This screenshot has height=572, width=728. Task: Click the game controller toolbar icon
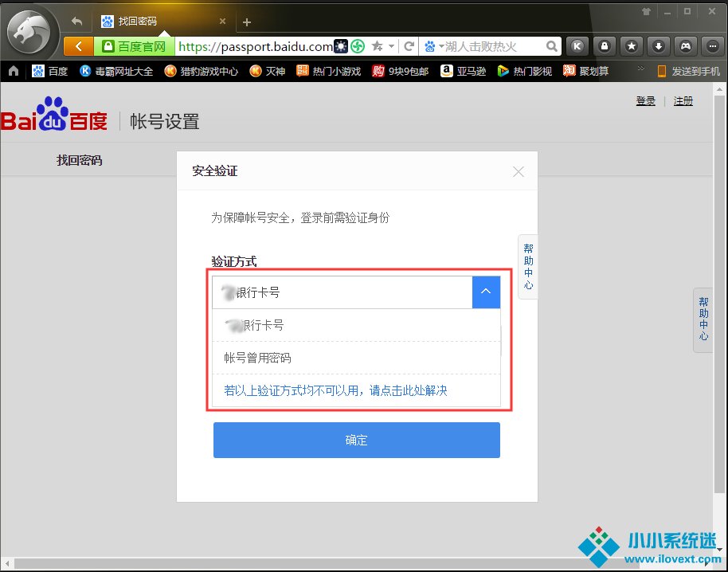[685, 46]
